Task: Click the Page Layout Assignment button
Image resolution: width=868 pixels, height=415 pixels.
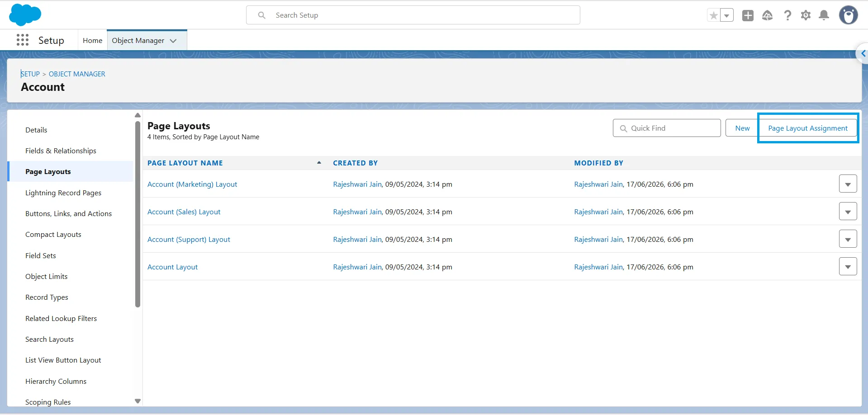Action: 808,128
